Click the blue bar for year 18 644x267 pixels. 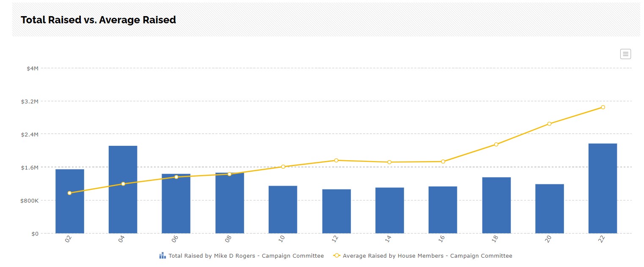tap(496, 205)
